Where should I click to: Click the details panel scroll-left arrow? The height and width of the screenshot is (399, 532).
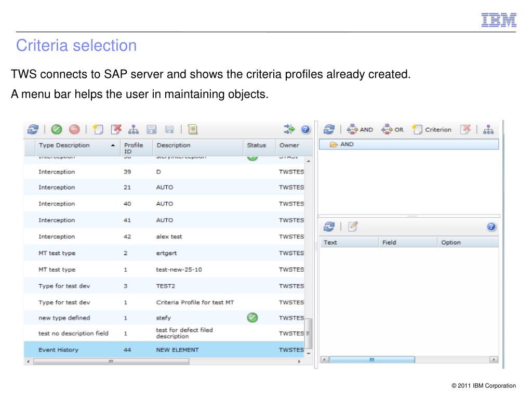coord(325,360)
